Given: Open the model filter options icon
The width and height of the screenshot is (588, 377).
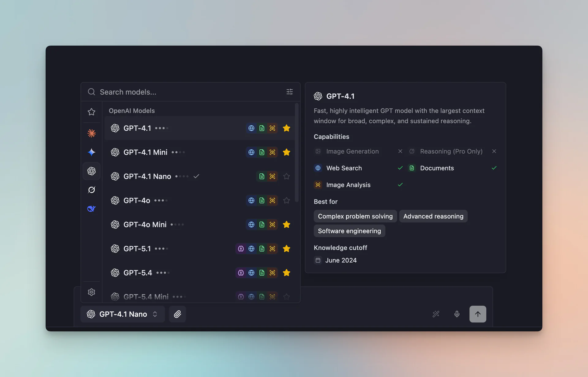Looking at the screenshot, I should pos(289,92).
